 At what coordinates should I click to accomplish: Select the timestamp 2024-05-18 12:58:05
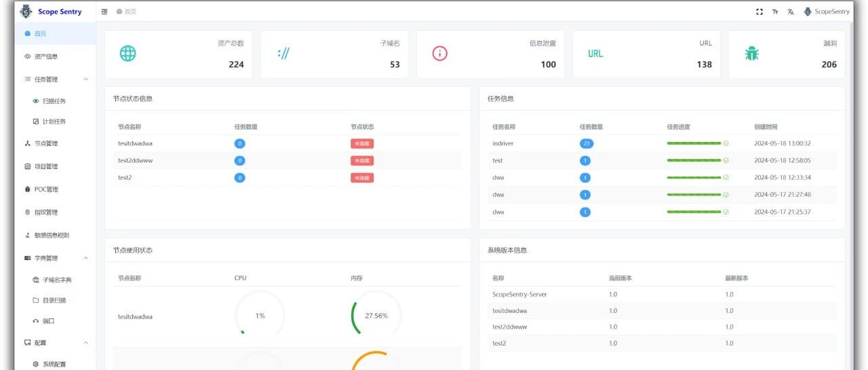point(783,161)
